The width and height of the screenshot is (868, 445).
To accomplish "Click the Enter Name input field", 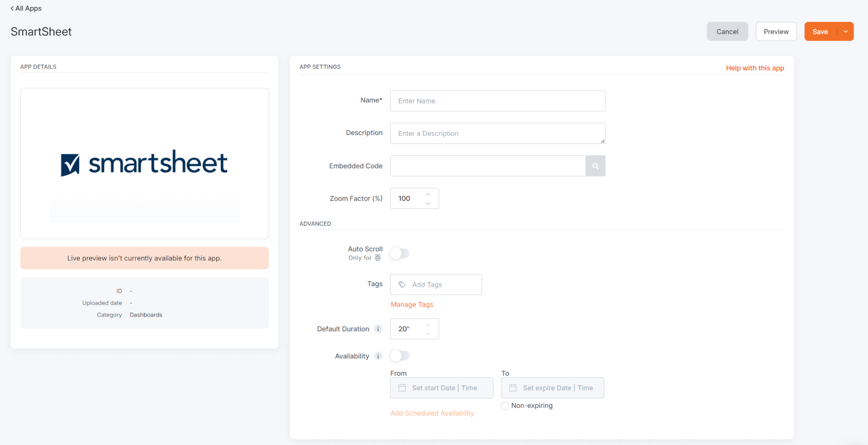I will point(497,101).
